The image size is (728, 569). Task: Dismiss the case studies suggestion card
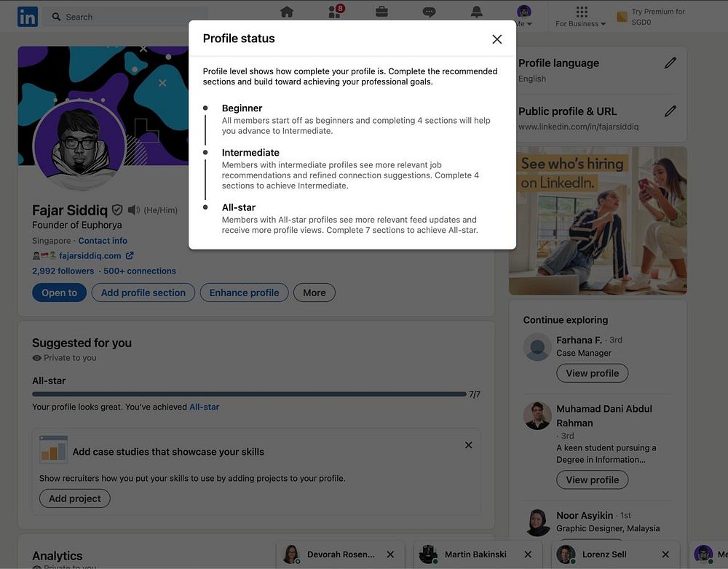click(468, 445)
